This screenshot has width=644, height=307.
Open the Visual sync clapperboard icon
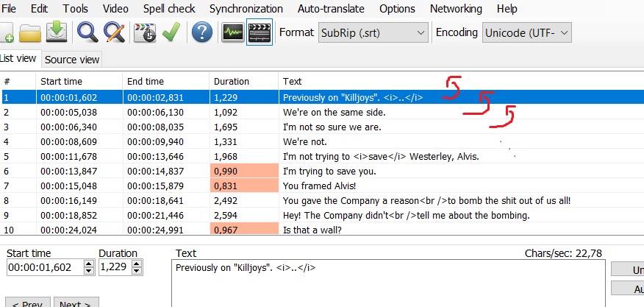click(145, 32)
